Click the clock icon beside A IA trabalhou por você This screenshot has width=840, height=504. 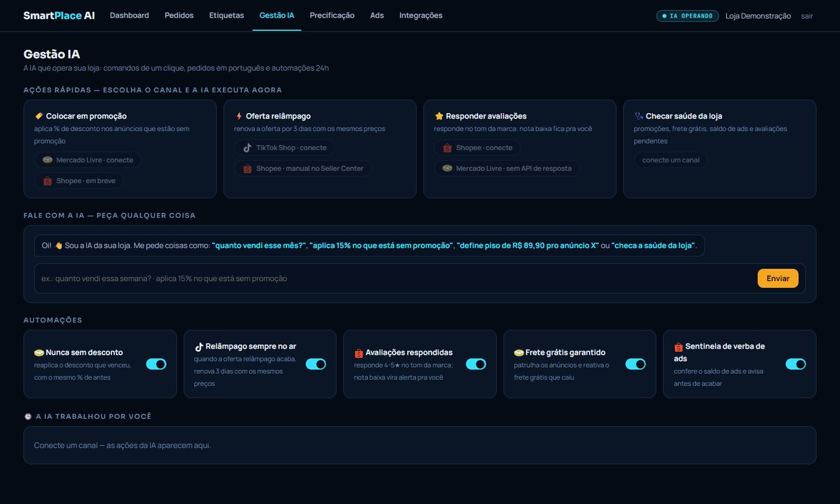[x=28, y=416]
